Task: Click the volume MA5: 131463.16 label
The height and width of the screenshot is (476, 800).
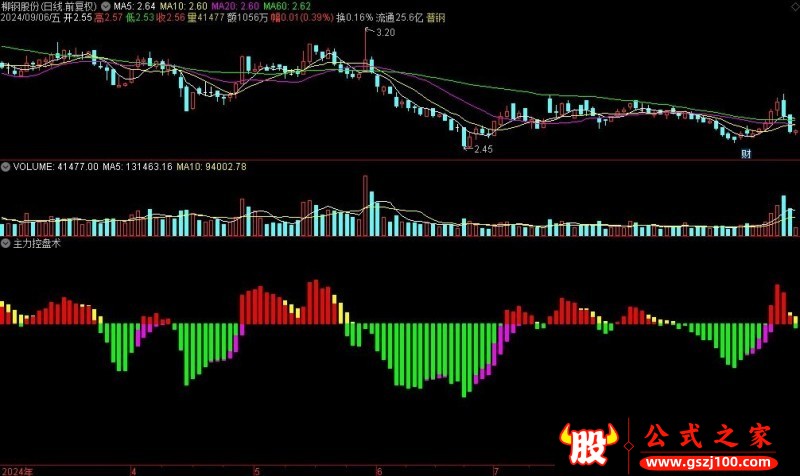Action: [x=137, y=167]
